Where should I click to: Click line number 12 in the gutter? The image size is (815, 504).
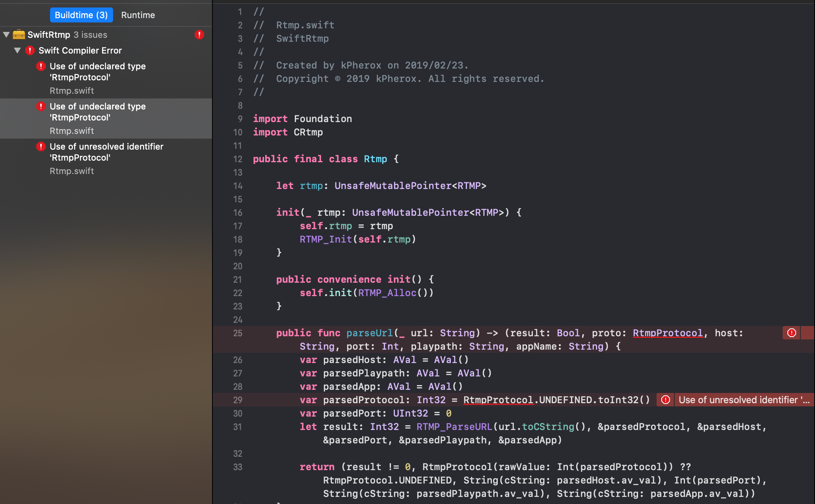tap(238, 159)
